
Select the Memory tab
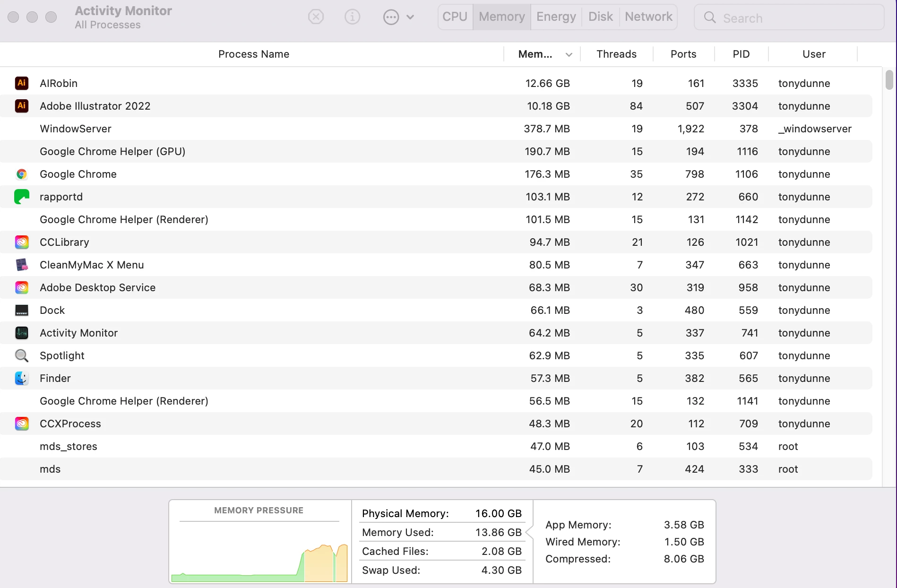click(x=502, y=17)
